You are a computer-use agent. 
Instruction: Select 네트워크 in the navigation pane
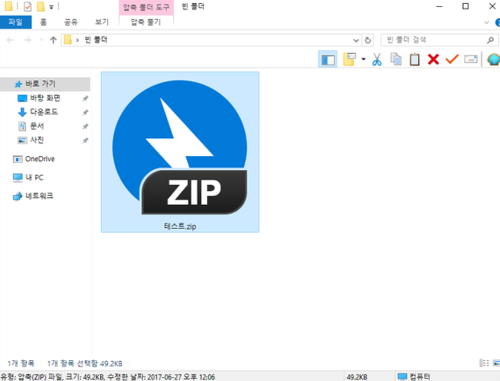point(39,196)
